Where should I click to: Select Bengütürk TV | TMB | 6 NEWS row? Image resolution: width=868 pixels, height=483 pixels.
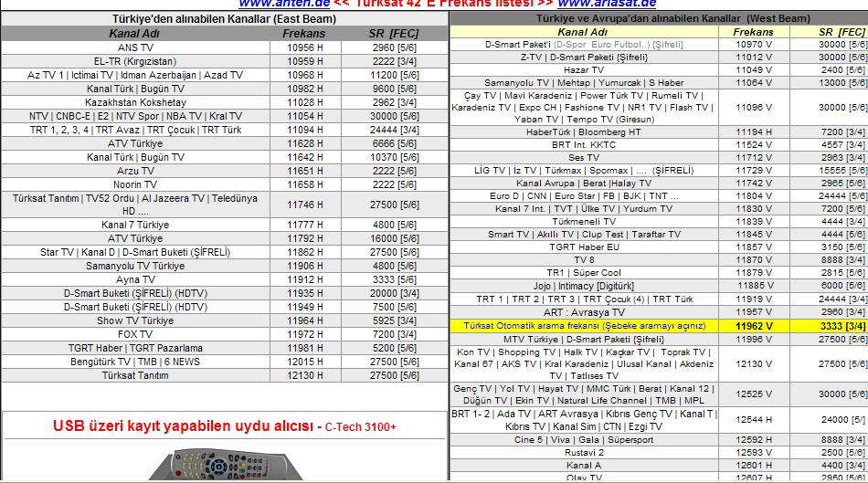point(225,362)
